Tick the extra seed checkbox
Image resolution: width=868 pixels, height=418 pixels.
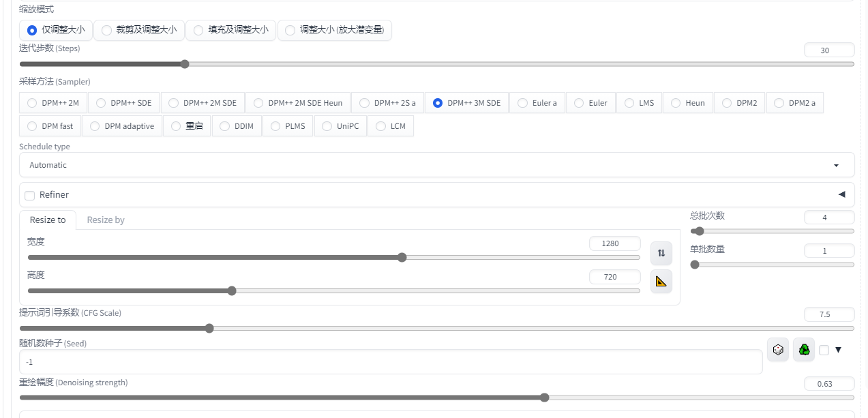824,350
